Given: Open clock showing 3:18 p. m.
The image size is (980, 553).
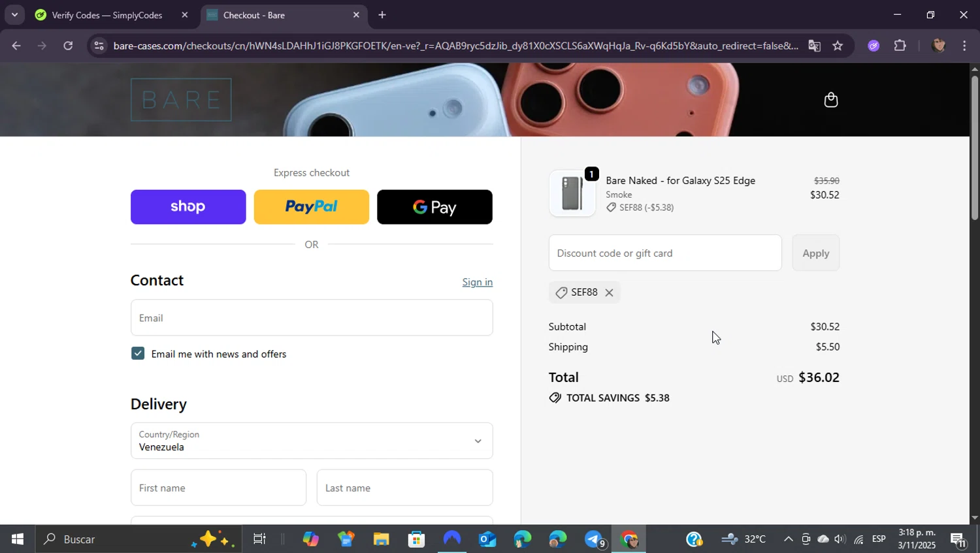Looking at the screenshot, I should 917,539.
